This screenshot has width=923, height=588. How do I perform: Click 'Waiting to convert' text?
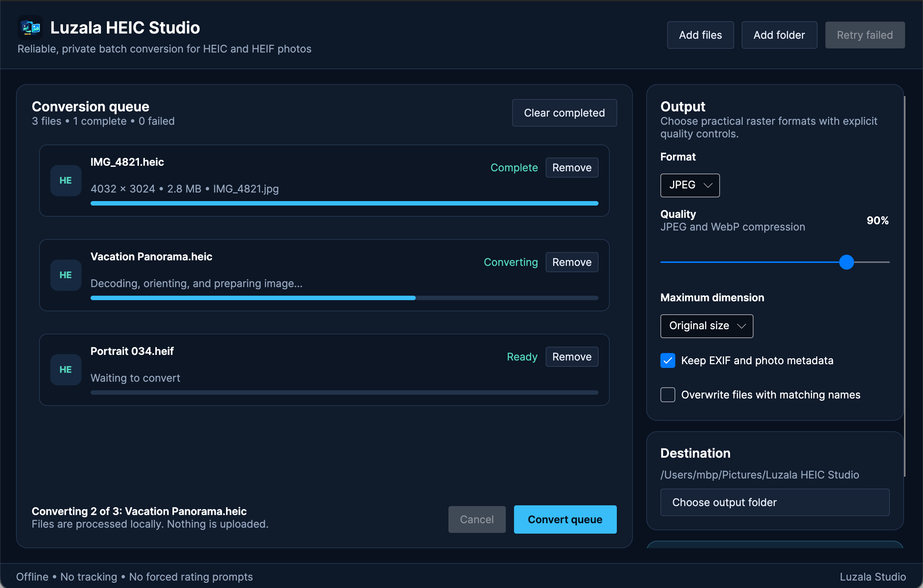click(x=135, y=378)
